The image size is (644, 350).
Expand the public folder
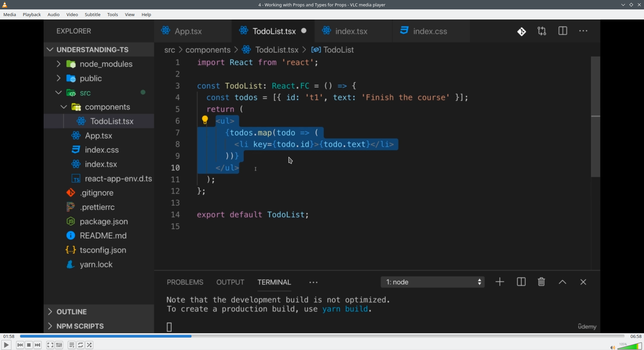pos(58,78)
